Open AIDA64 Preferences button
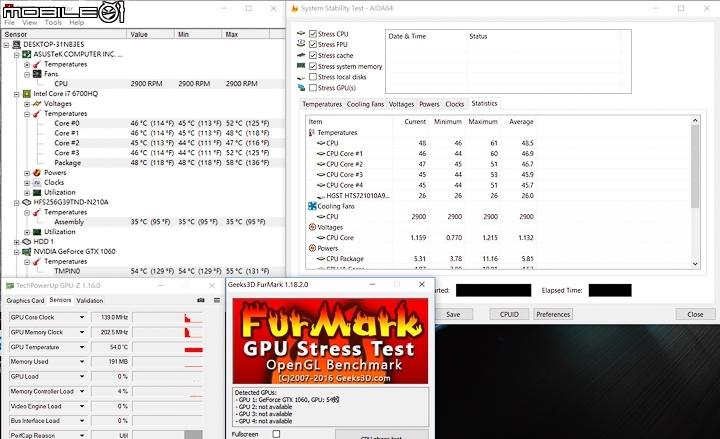This screenshot has height=439, width=720. (x=553, y=315)
